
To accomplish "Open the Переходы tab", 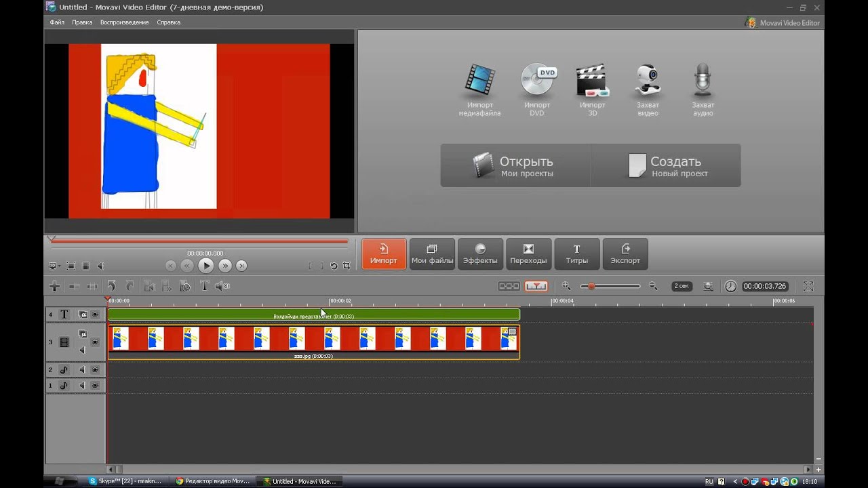I will point(528,254).
